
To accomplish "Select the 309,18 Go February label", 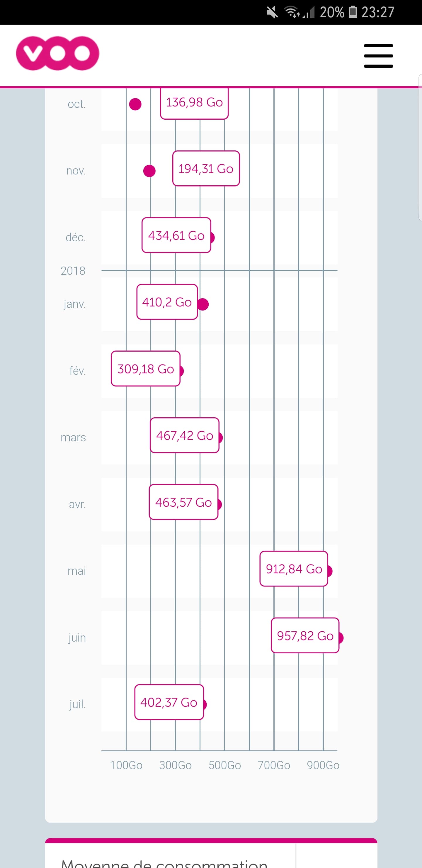I will pos(145,369).
